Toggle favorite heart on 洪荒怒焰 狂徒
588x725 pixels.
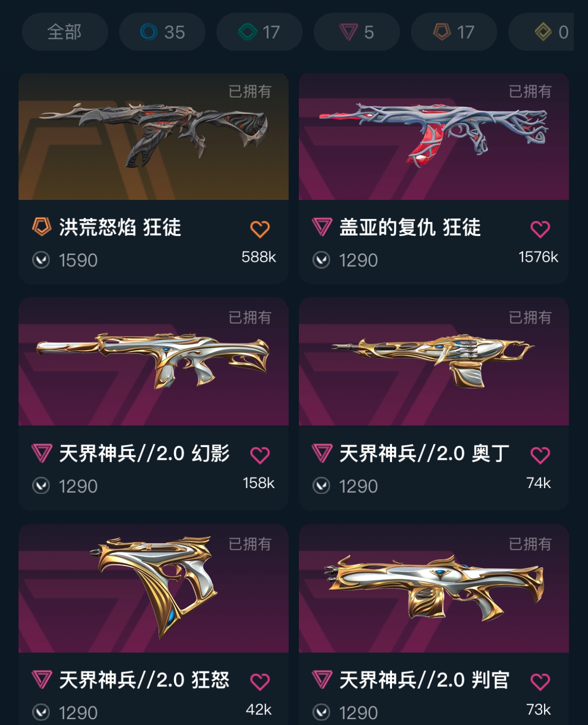pos(260,229)
